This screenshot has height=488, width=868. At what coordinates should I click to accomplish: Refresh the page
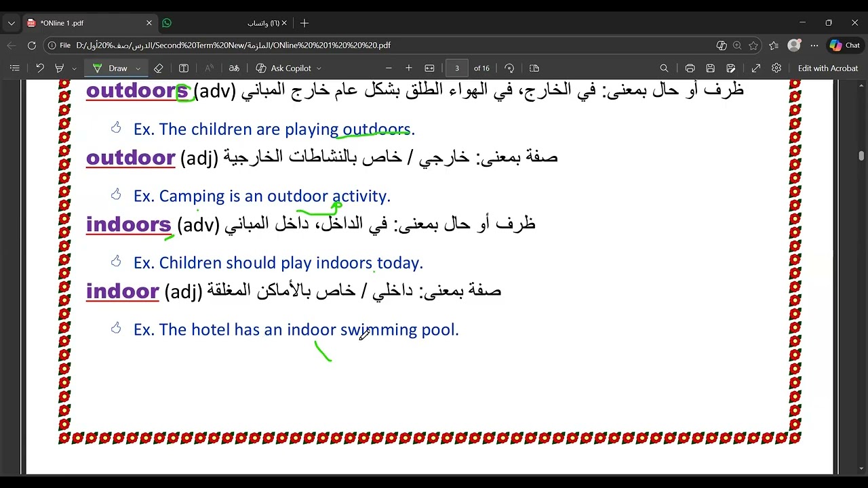[32, 45]
